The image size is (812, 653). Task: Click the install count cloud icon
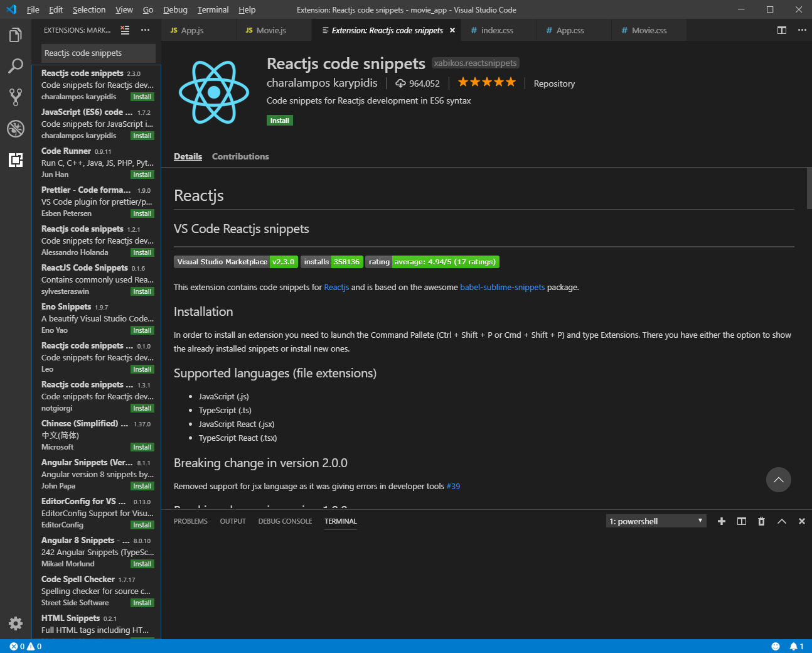[x=400, y=84]
